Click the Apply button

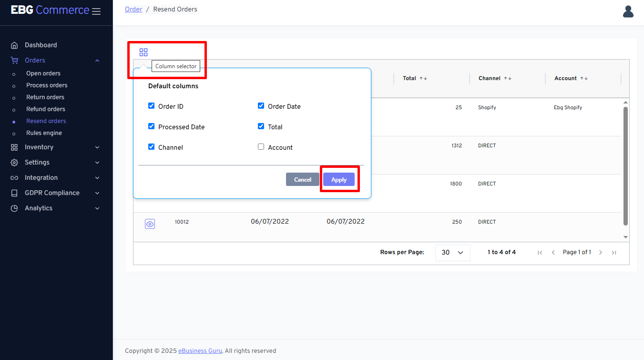pos(339,179)
